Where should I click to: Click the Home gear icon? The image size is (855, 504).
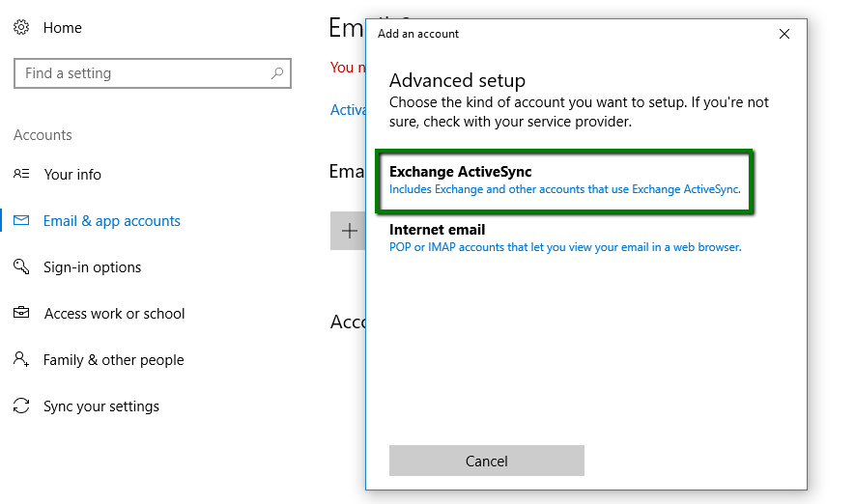coord(21,27)
